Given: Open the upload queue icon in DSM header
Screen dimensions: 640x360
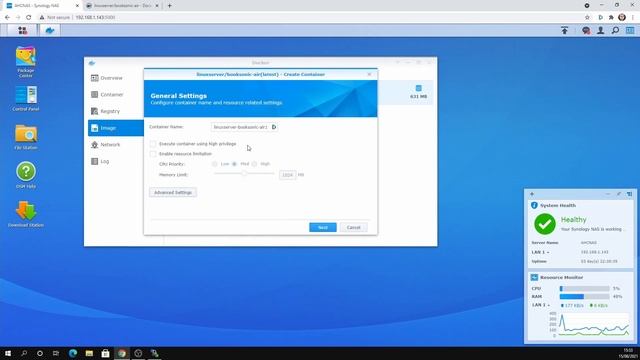Looking at the screenshot, I should point(564,30).
